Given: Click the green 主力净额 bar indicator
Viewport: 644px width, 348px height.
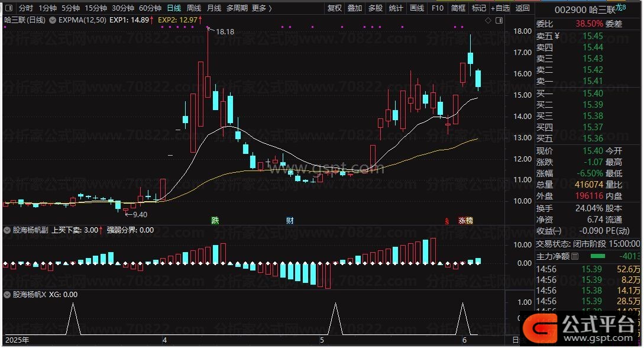Looking at the screenshot, I should coord(598,256).
